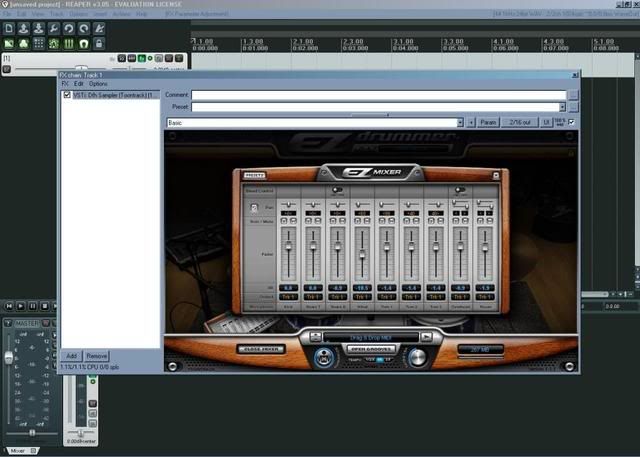Open the Hihat output Trk 1 selector
The width and height of the screenshot is (640, 457).
click(362, 297)
